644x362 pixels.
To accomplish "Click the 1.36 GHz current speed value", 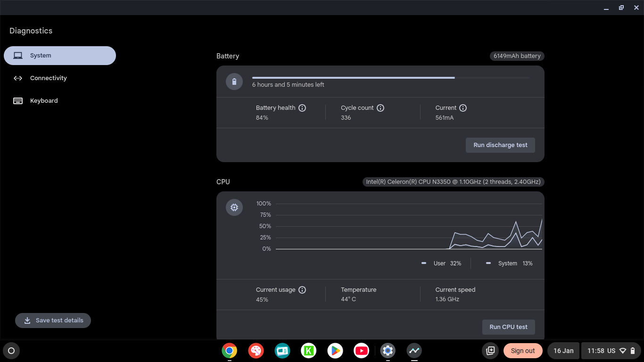I will tap(447, 299).
